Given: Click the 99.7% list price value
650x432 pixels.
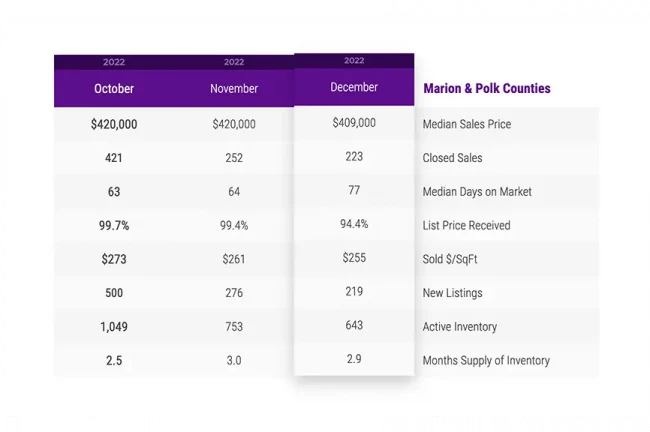Looking at the screenshot, I should click(x=114, y=226).
